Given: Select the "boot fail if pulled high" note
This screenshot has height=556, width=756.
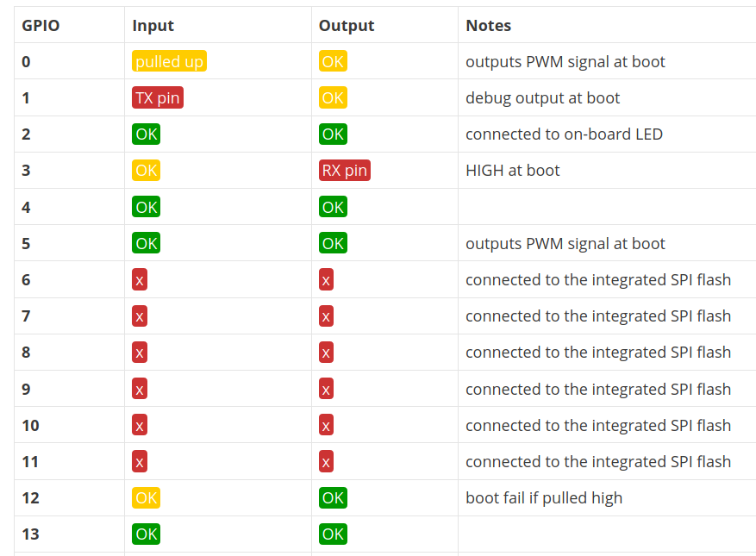Looking at the screenshot, I should pyautogui.click(x=544, y=498).
